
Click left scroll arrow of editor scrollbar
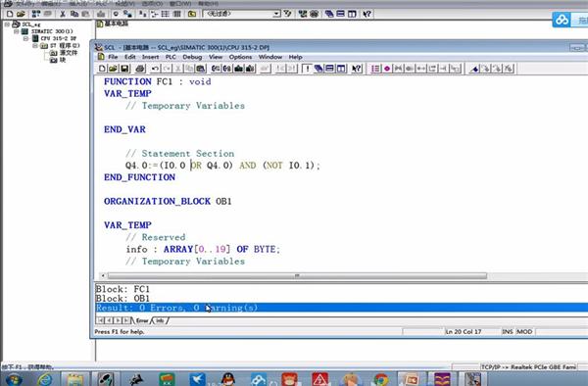pos(103,276)
